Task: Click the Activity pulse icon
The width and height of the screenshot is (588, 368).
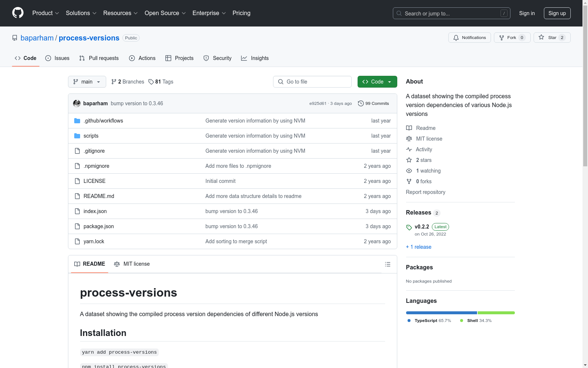Action: click(409, 149)
